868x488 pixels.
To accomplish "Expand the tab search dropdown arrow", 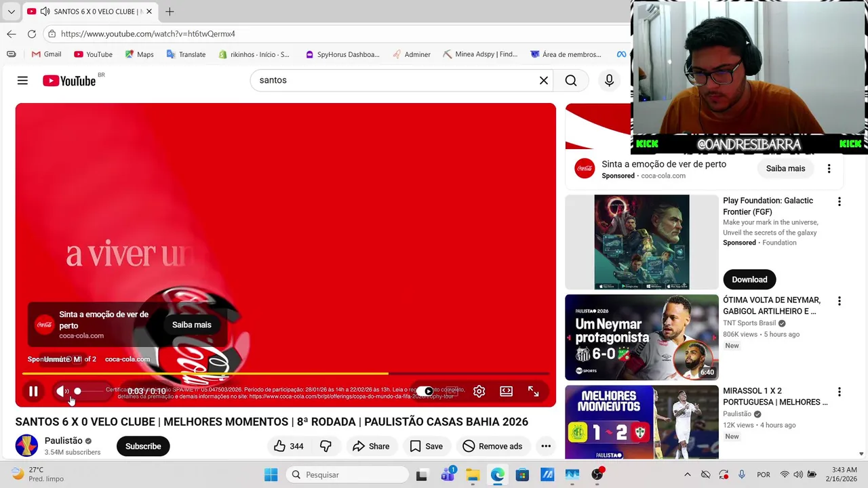I will tap(11, 12).
